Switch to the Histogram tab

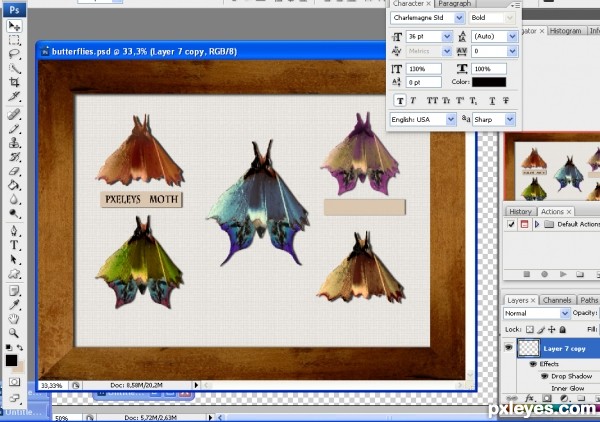[x=566, y=31]
